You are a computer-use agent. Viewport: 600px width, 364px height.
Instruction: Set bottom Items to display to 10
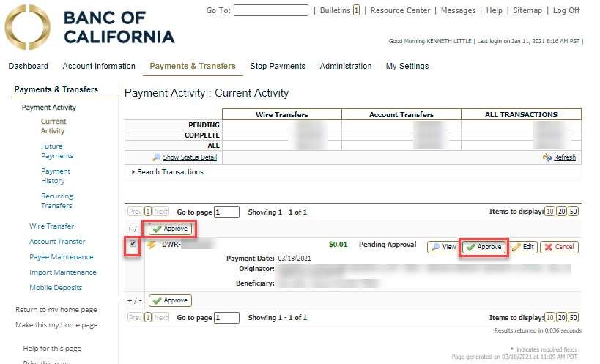pyautogui.click(x=549, y=317)
